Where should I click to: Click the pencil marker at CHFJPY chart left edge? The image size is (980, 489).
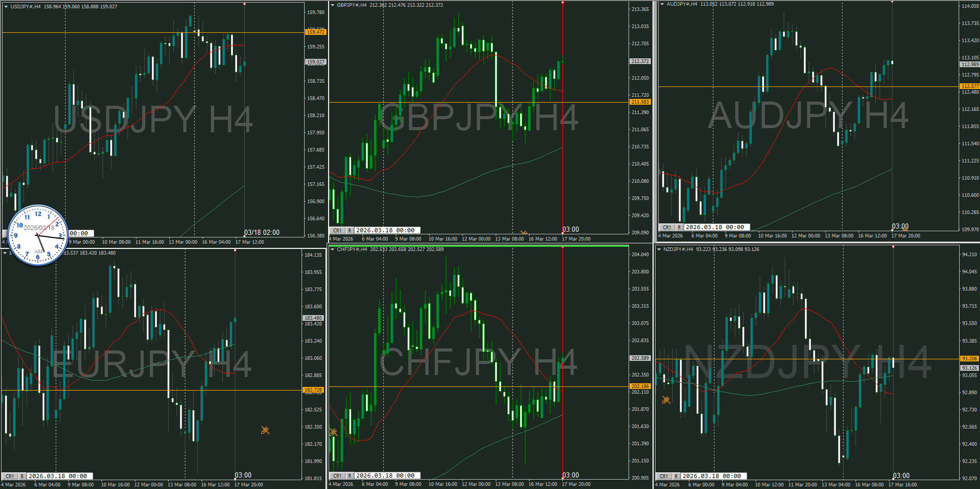(x=333, y=432)
